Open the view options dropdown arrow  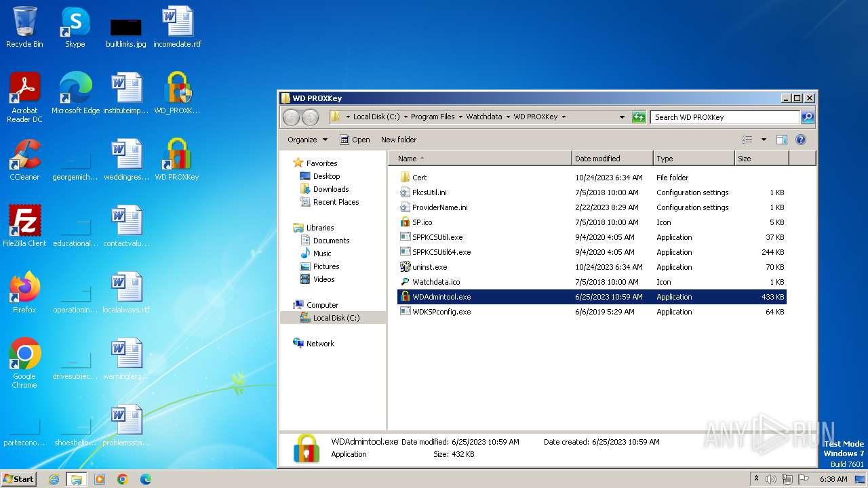[x=764, y=140]
